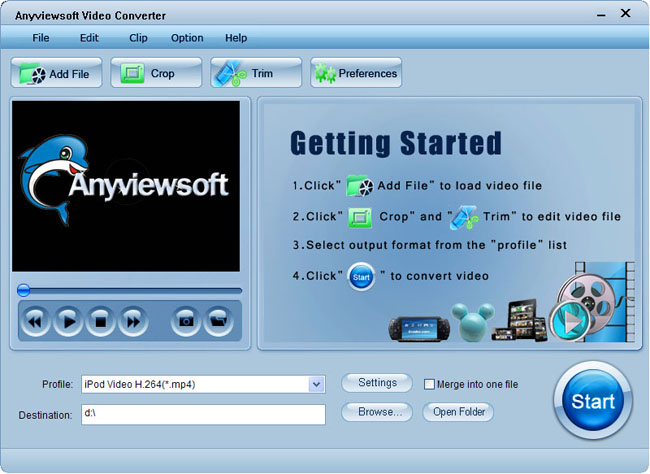The image size is (650, 474).
Task: Click the Anyviewsoft video preview area
Action: point(126,186)
